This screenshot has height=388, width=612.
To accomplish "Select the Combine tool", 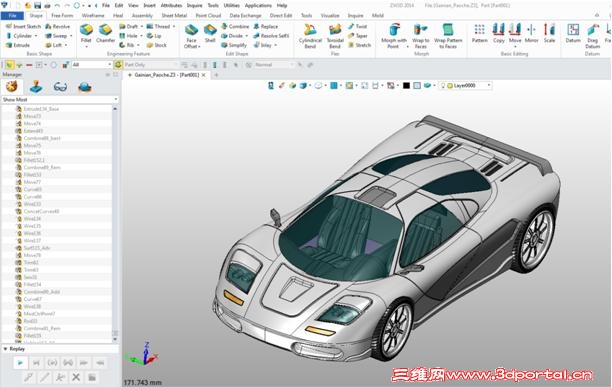I will 235,26.
